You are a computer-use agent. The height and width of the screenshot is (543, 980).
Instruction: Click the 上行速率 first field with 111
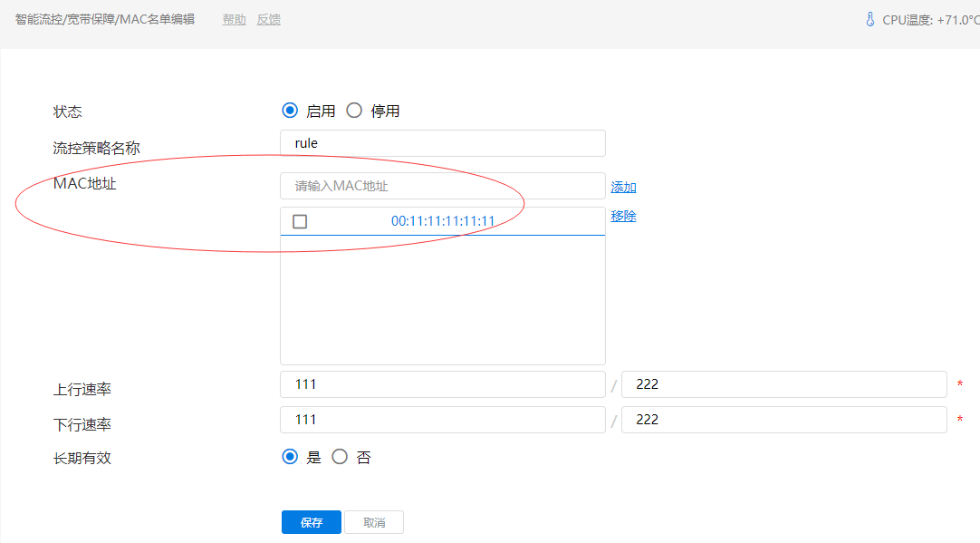(443, 384)
